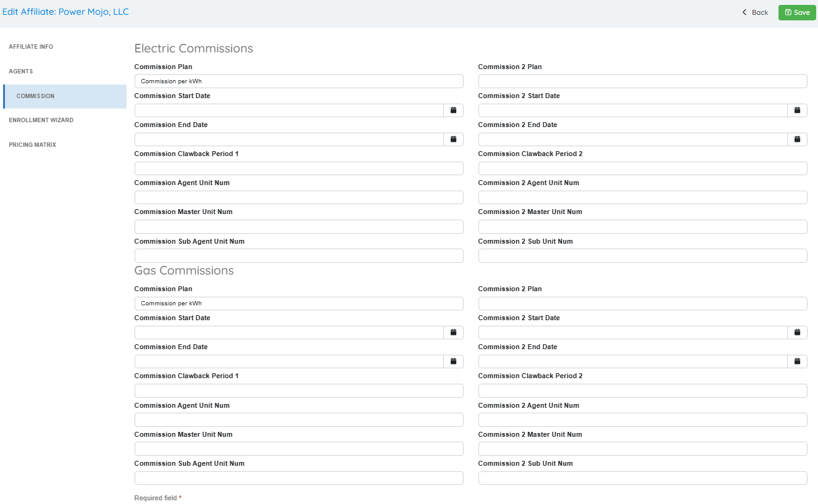Expand Electric Commission 2 Plan selector
818x504 pixels.
click(642, 81)
